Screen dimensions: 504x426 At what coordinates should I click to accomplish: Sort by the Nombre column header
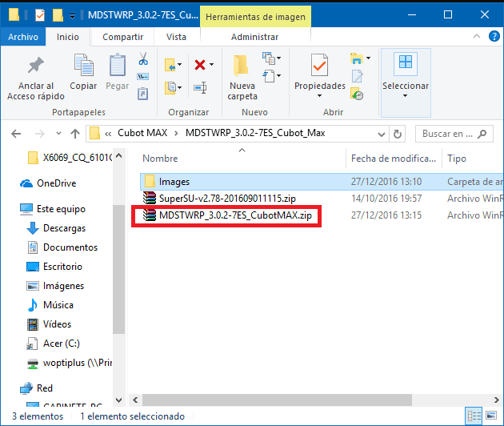160,159
